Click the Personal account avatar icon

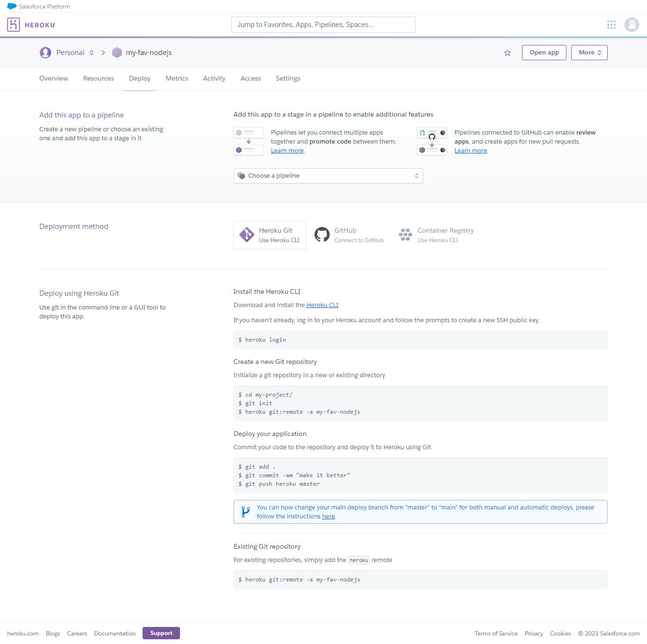(45, 53)
